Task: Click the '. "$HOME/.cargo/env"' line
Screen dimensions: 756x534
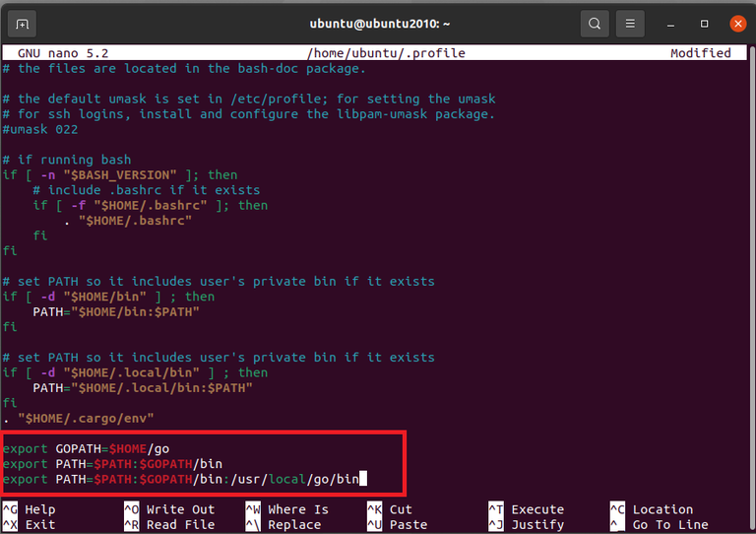Action: tap(78, 418)
